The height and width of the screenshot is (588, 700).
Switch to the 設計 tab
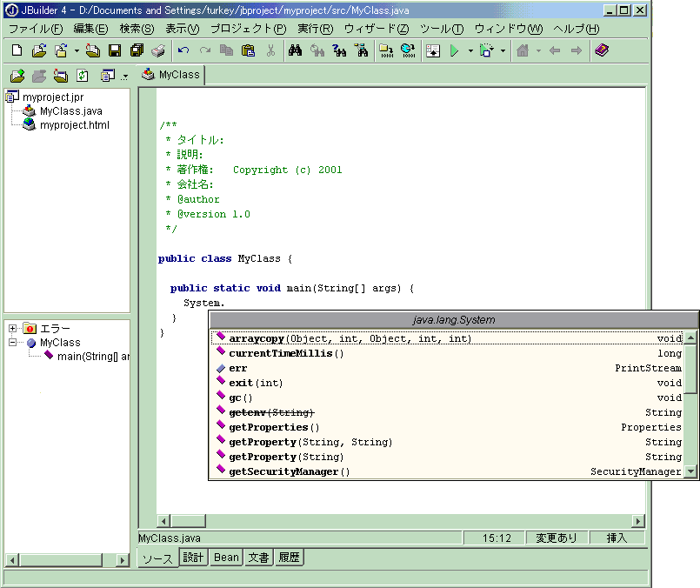(193, 558)
